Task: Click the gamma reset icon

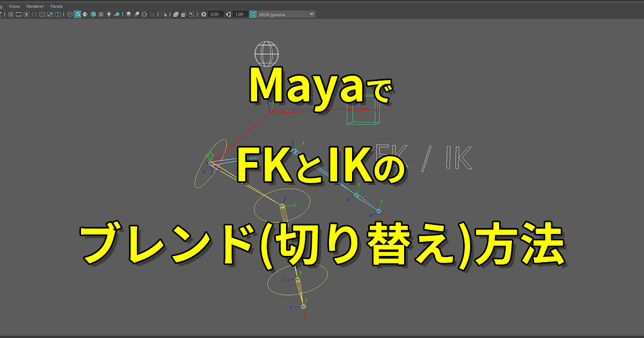Action: click(x=229, y=14)
